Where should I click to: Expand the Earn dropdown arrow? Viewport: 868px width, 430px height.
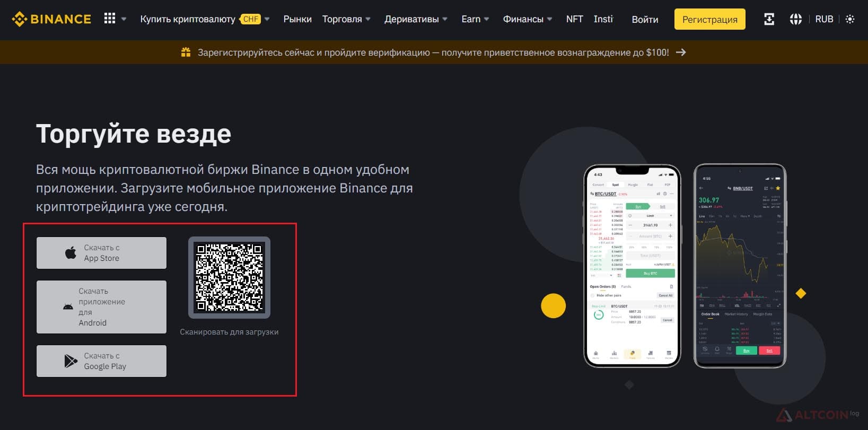tap(486, 19)
